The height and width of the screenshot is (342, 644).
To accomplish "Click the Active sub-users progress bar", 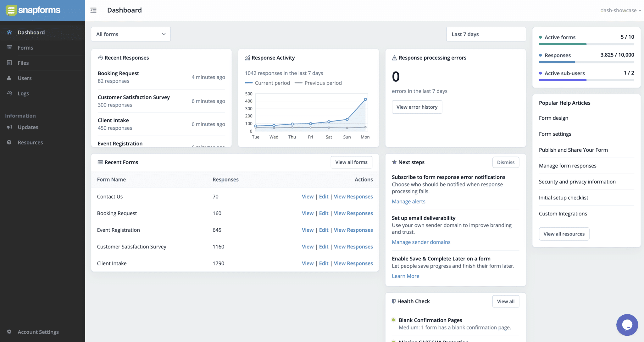I will pyautogui.click(x=586, y=80).
